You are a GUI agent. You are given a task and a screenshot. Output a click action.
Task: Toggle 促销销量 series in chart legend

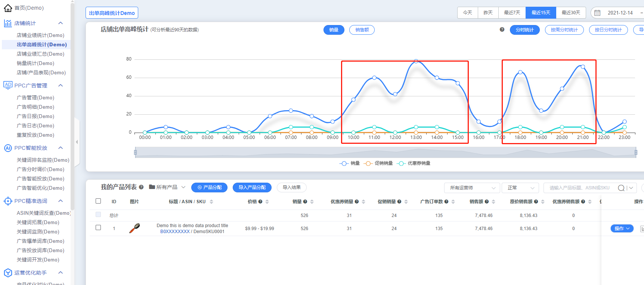pyautogui.click(x=379, y=163)
